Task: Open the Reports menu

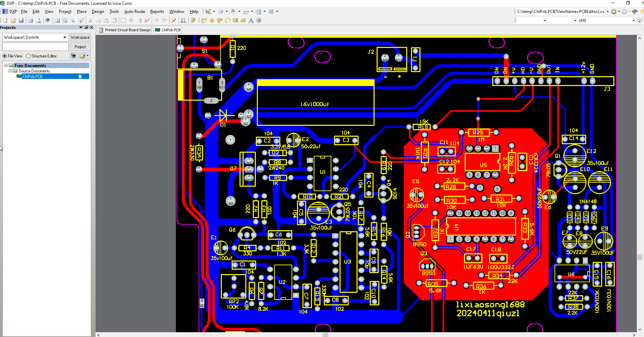Action: pos(157,12)
